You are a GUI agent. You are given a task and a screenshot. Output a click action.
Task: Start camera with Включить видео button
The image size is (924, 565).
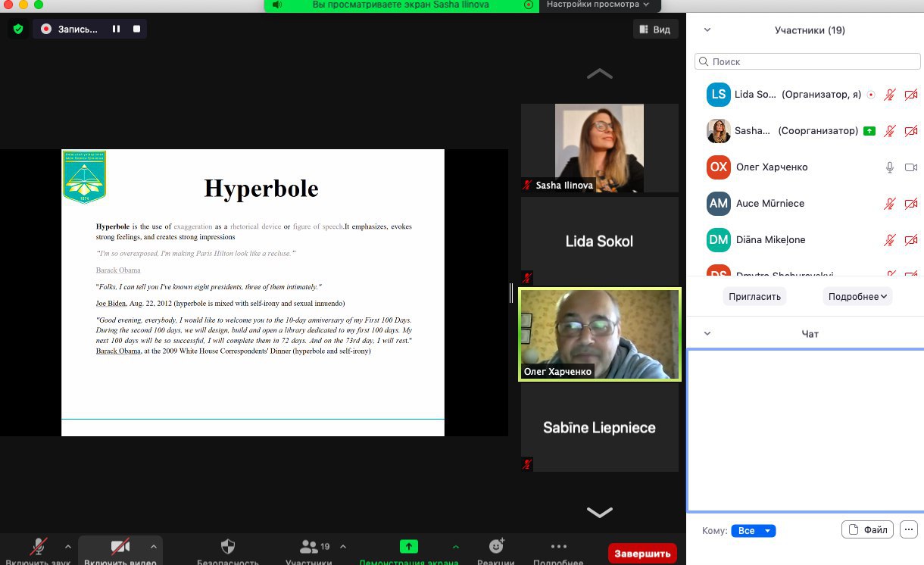pyautogui.click(x=120, y=551)
